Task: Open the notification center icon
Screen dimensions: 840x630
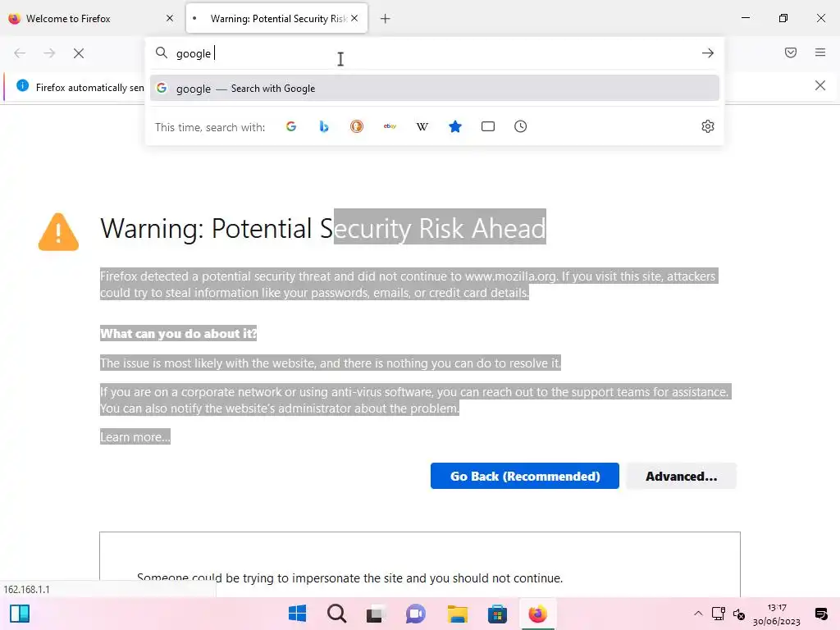Action: [820, 614]
